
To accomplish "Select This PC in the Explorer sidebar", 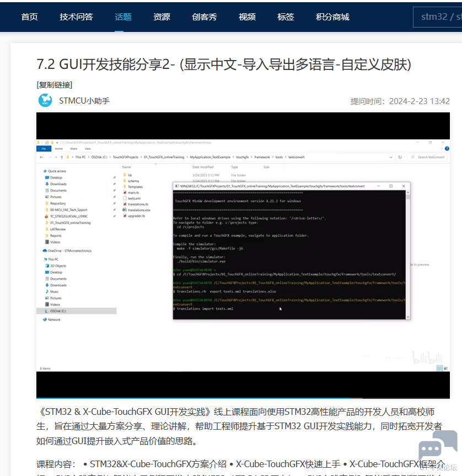I will (x=51, y=259).
